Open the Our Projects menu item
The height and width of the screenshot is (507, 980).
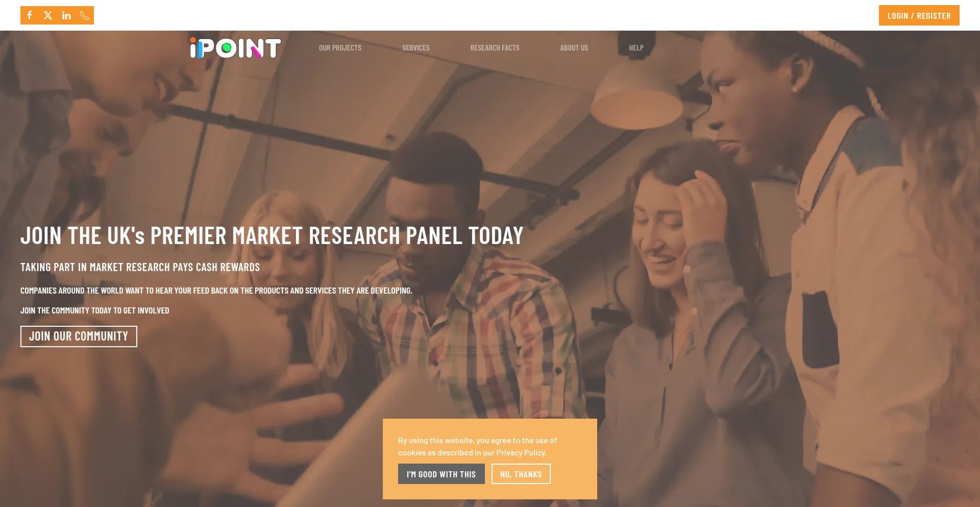340,48
